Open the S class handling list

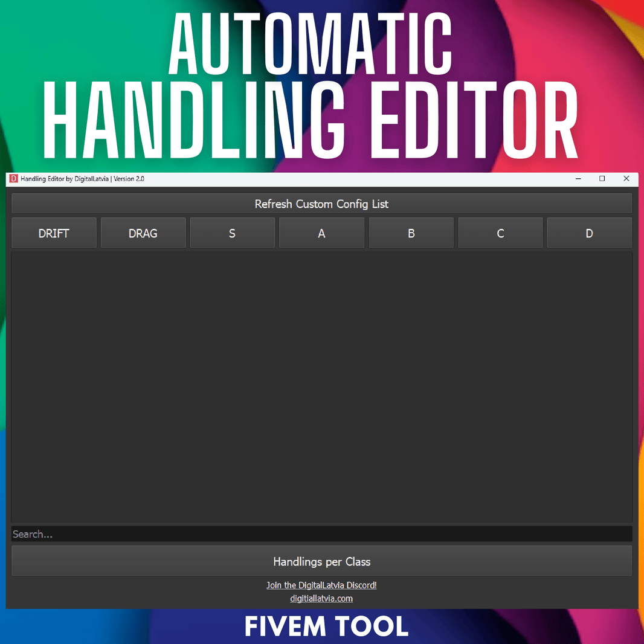[x=232, y=233]
